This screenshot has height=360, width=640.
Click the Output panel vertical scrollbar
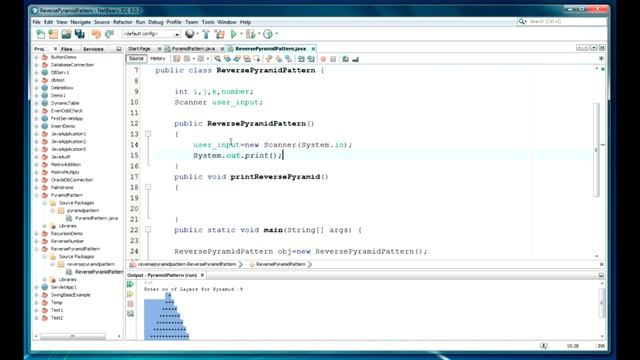click(602, 303)
